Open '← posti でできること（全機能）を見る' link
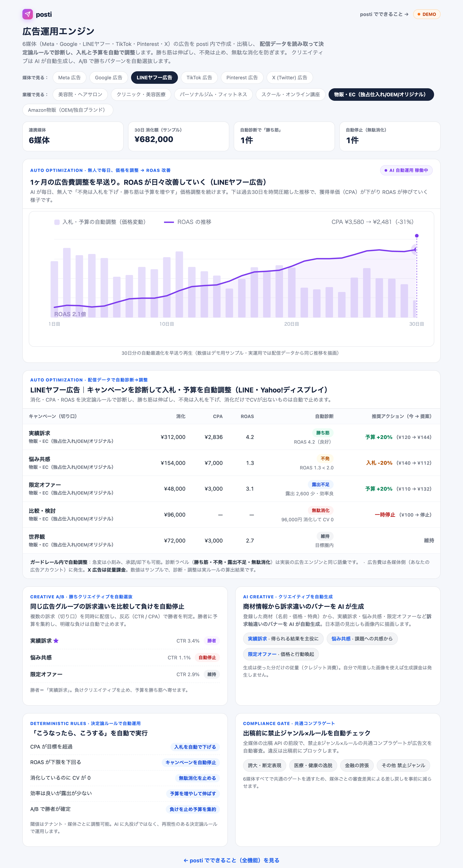 pos(232,860)
